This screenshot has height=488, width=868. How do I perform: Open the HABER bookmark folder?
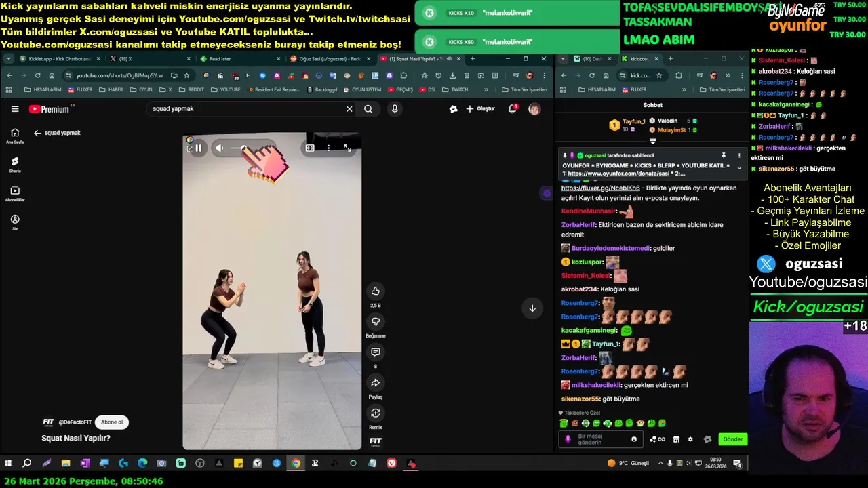pyautogui.click(x=111, y=89)
